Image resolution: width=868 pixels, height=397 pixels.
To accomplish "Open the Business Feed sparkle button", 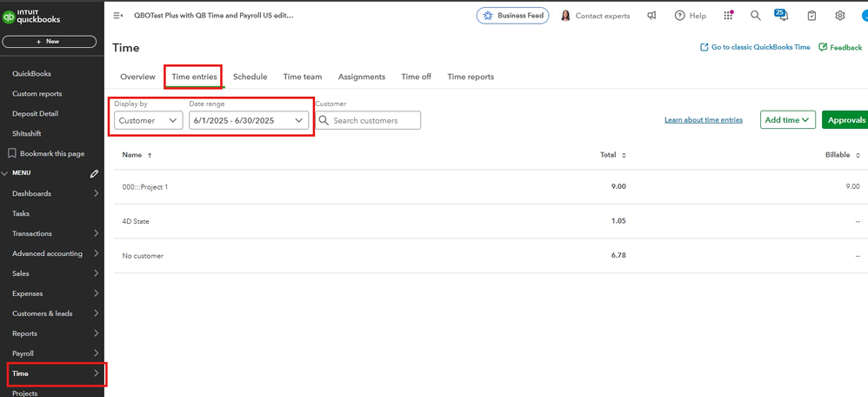I will pos(512,16).
